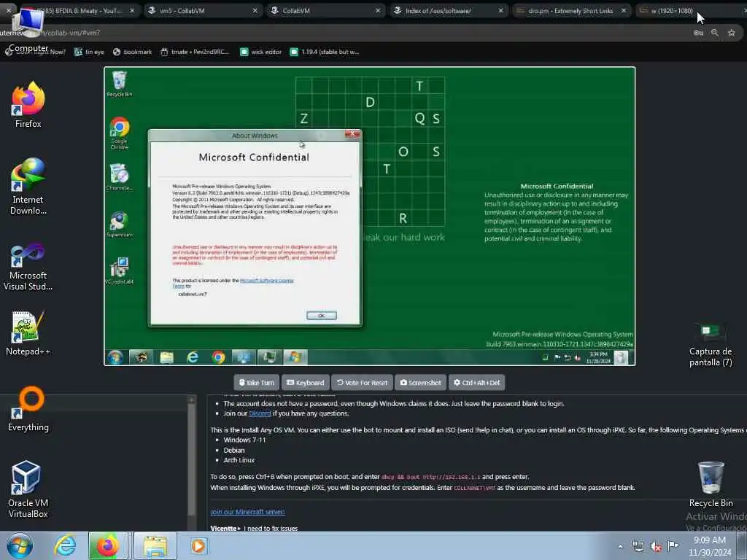Click Take Turn button
The height and width of the screenshot is (560, 747).
pyautogui.click(x=256, y=382)
